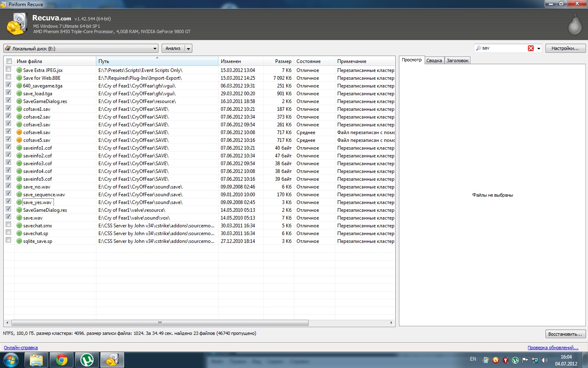Start the scan with the Анализ button
Screen dimensions: 588x368
(173, 48)
